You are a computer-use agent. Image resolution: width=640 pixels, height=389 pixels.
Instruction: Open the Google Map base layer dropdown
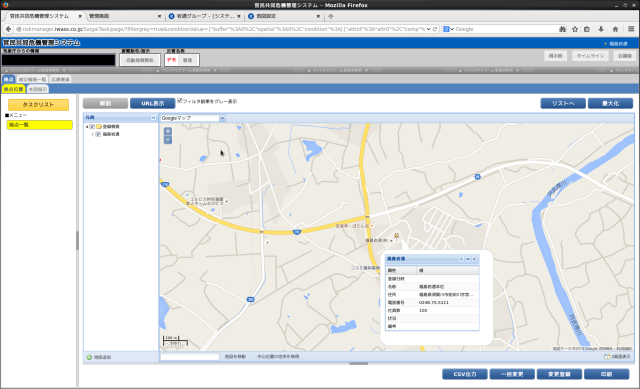click(x=193, y=118)
